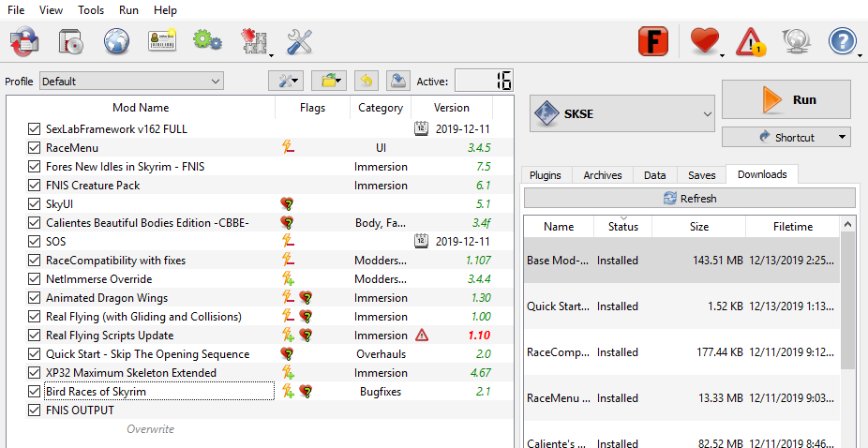Click the create backup icon

(397, 81)
